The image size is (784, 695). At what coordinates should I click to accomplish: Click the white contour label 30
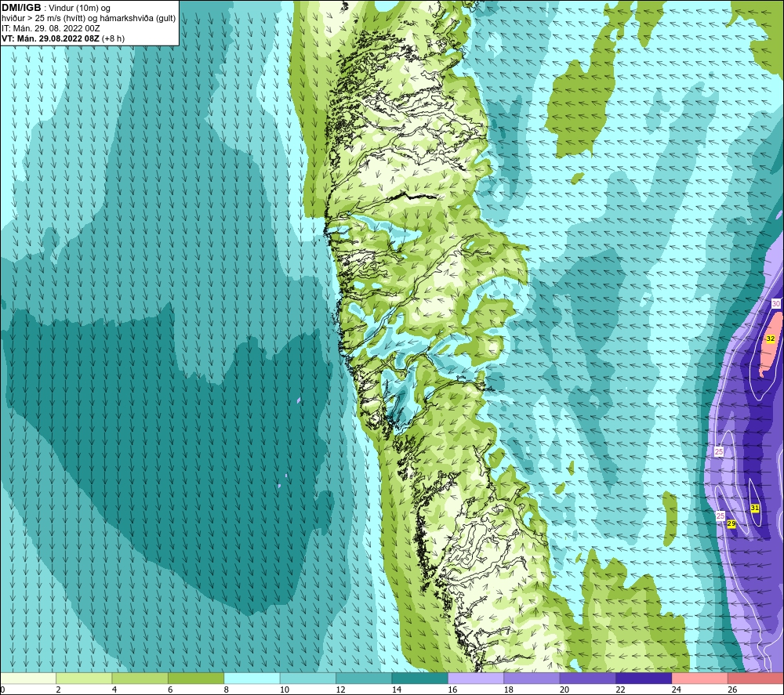(776, 304)
